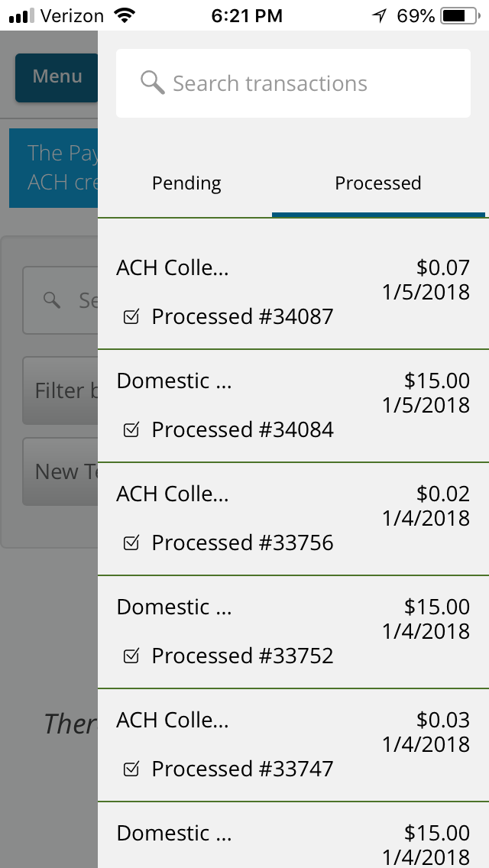Open Domestic transaction Processed #34084
Screen dimensions: 489x868
coord(293,406)
